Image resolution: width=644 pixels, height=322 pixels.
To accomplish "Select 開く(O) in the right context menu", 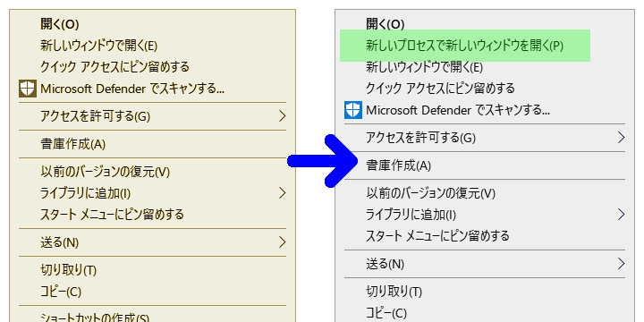I will pos(386,24).
